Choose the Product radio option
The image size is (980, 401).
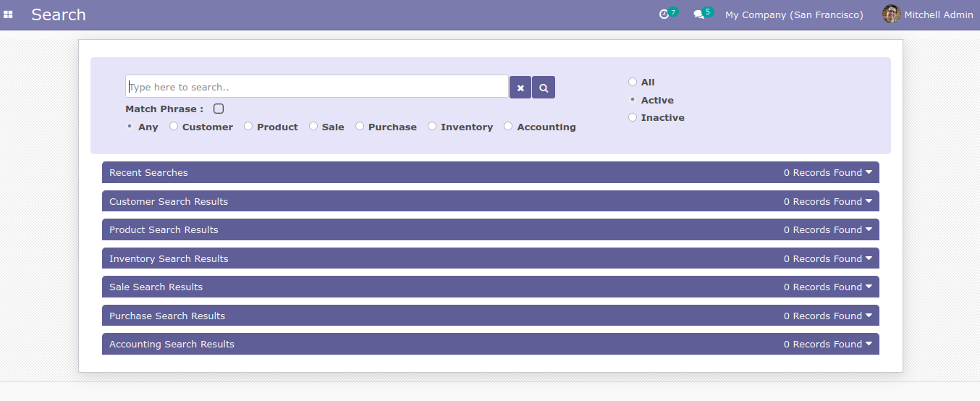(x=248, y=126)
